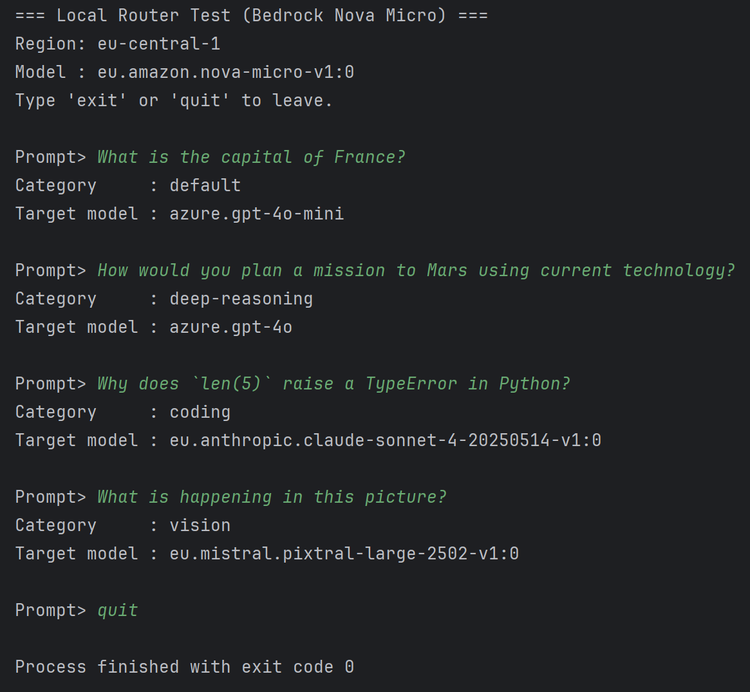Click the mission to Mars prompt text

pyautogui.click(x=416, y=271)
